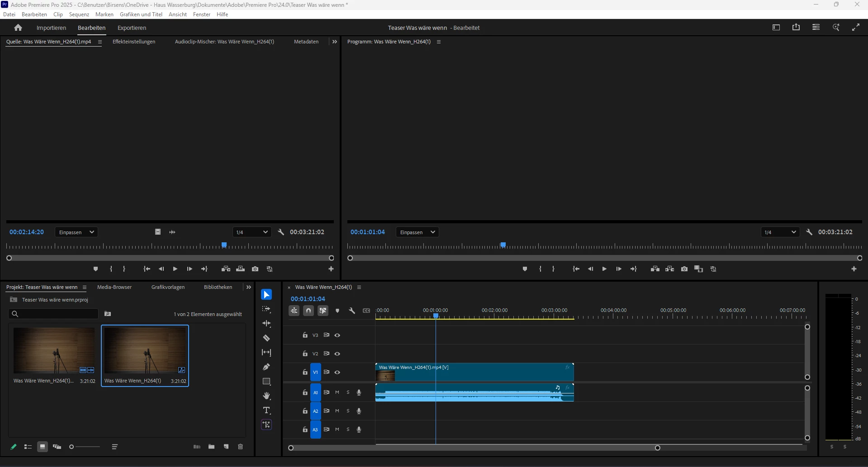This screenshot has height=467, width=868.
Task: Open the Importieren workspace
Action: click(51, 28)
